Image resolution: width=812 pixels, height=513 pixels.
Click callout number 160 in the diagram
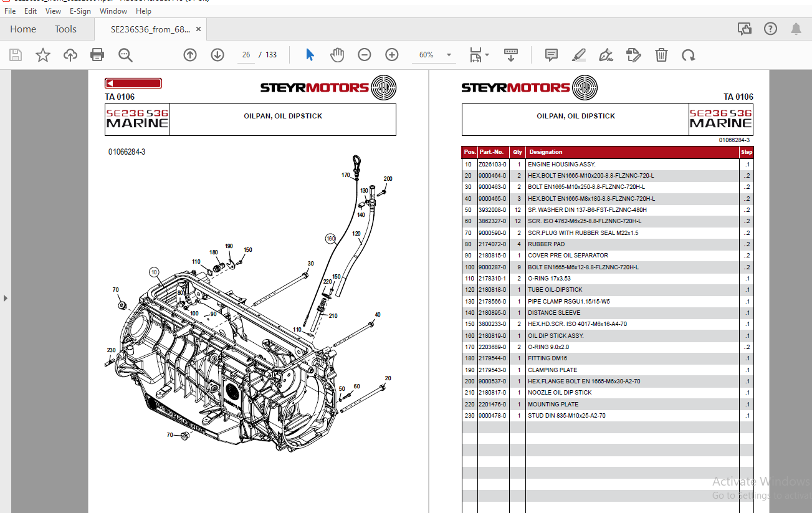coord(330,238)
